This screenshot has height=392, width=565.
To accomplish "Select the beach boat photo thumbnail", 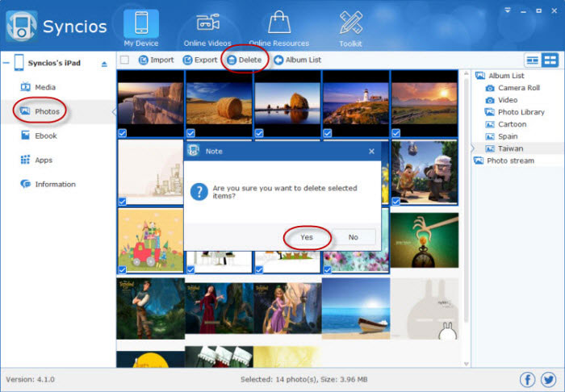I will point(356,308).
